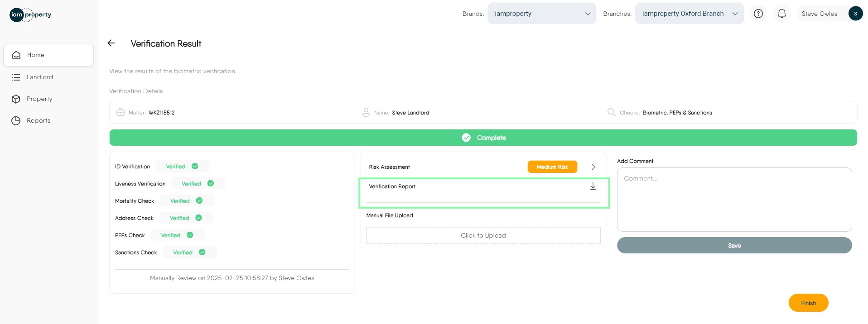This screenshot has width=868, height=324.
Task: Open the Brands dropdown
Action: tap(541, 14)
